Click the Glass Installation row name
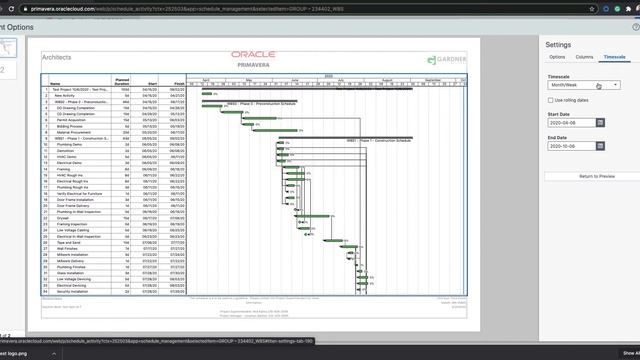Image resolution: width=640 pixels, height=360 pixels. [x=70, y=273]
